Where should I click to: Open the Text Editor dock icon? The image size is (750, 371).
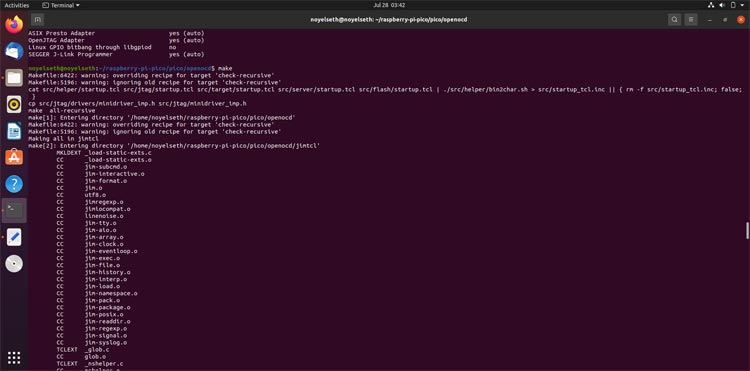coord(14,237)
